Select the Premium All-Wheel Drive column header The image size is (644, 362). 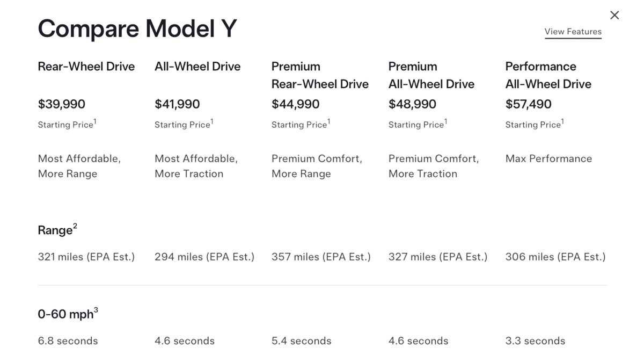tap(431, 75)
